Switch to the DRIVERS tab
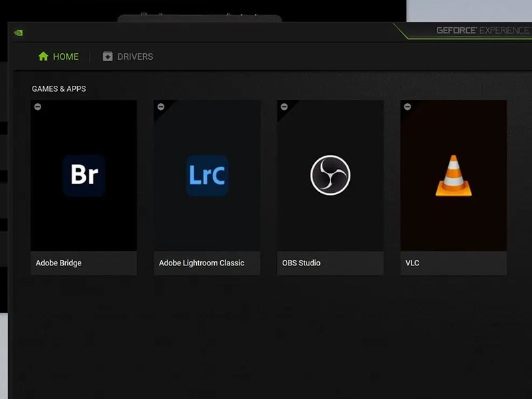 point(128,57)
